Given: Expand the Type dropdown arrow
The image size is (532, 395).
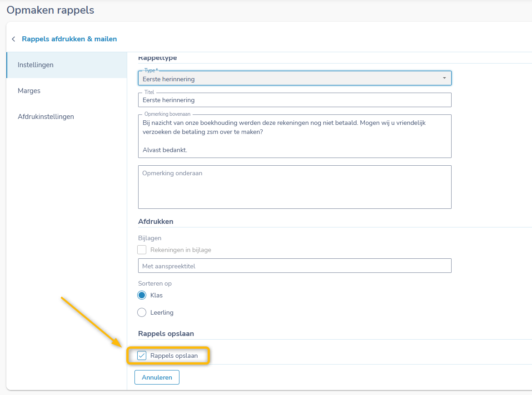Looking at the screenshot, I should click(x=444, y=79).
